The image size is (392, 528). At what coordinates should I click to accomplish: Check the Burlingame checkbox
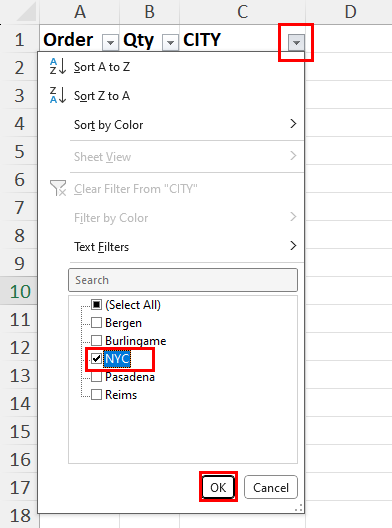(96, 340)
